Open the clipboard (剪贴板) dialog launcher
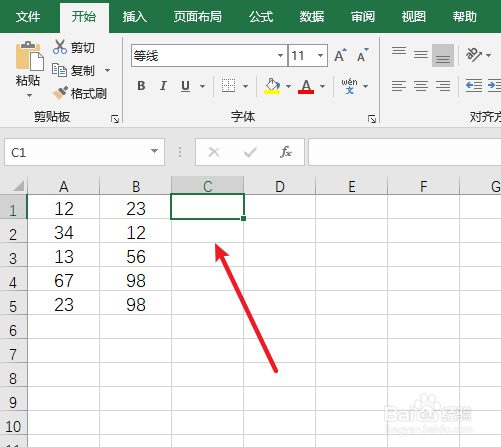501x447 pixels. point(115,119)
